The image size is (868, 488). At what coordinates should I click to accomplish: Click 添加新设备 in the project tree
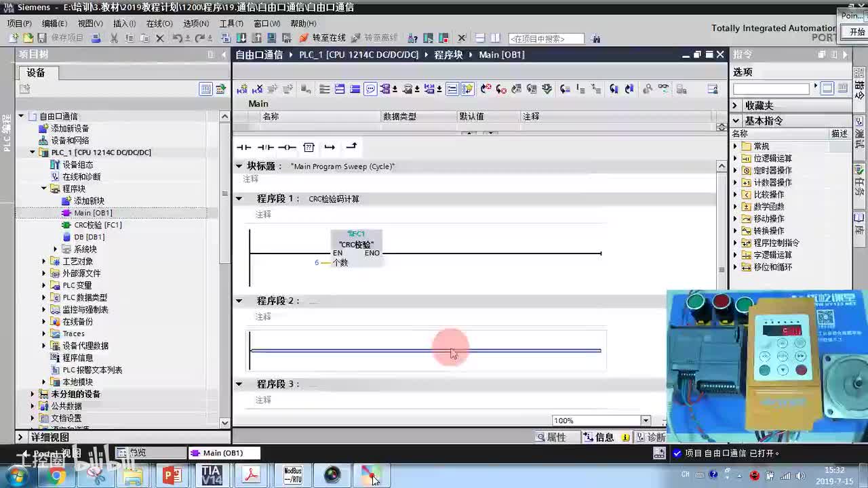point(70,128)
